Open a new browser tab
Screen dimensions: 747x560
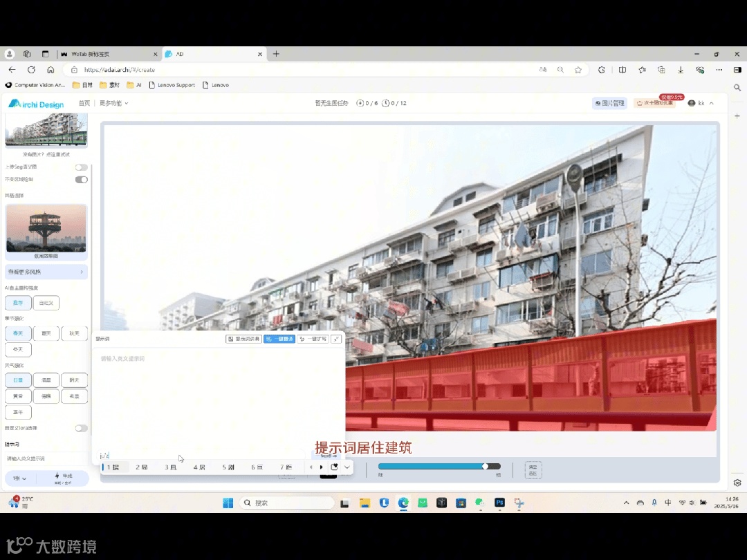[x=276, y=54]
